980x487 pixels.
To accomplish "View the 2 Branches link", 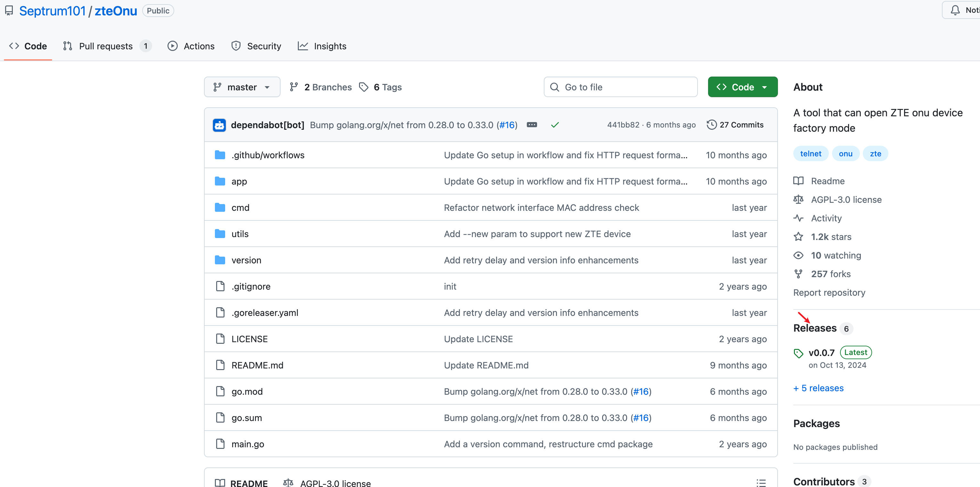I will coord(321,87).
